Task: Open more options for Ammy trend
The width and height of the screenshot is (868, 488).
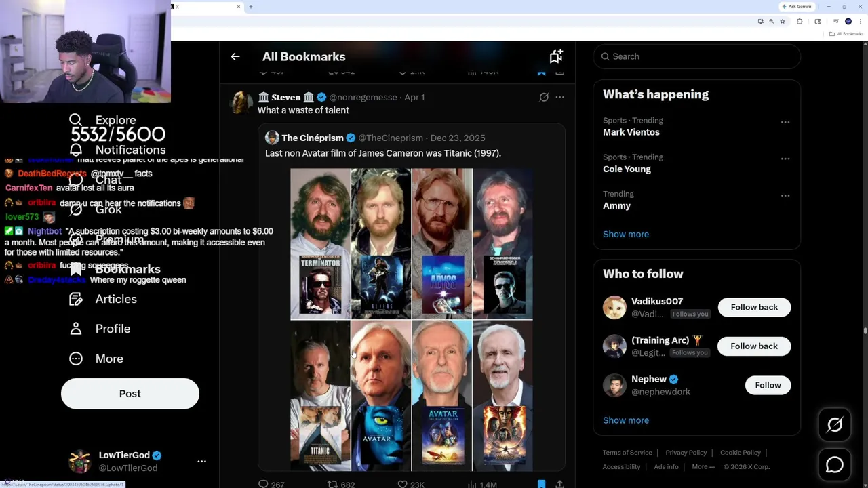Action: click(785, 195)
